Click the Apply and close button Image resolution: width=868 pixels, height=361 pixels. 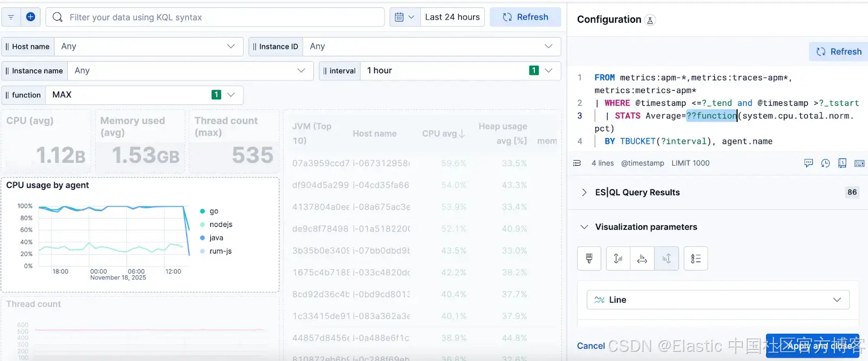pyautogui.click(x=813, y=346)
